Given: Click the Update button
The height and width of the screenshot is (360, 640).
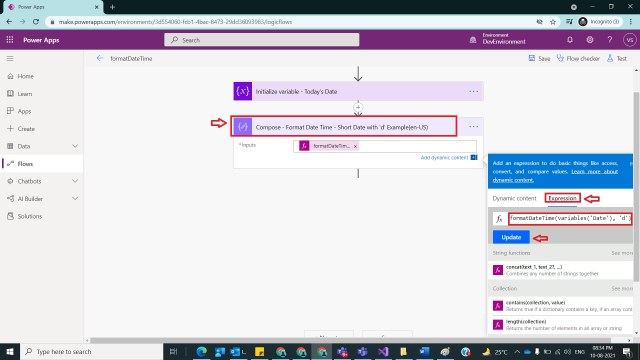Looking at the screenshot, I should pos(511,237).
